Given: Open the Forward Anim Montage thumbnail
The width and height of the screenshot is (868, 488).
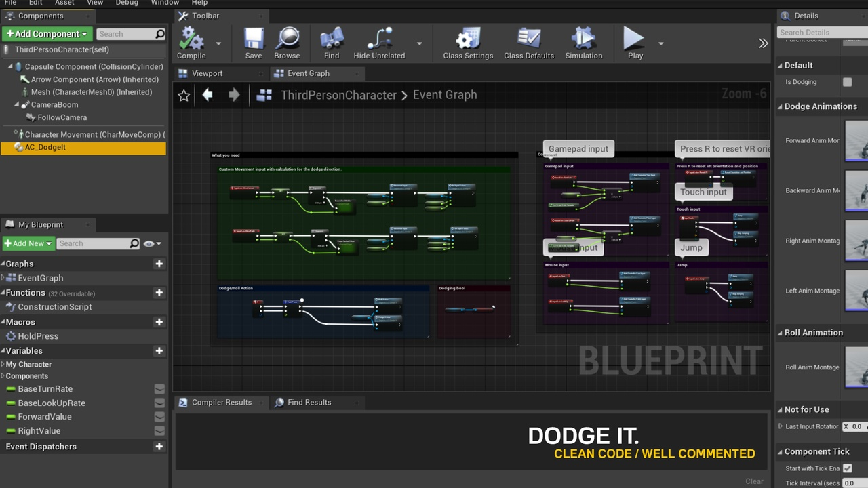Looking at the screenshot, I should coord(856,141).
